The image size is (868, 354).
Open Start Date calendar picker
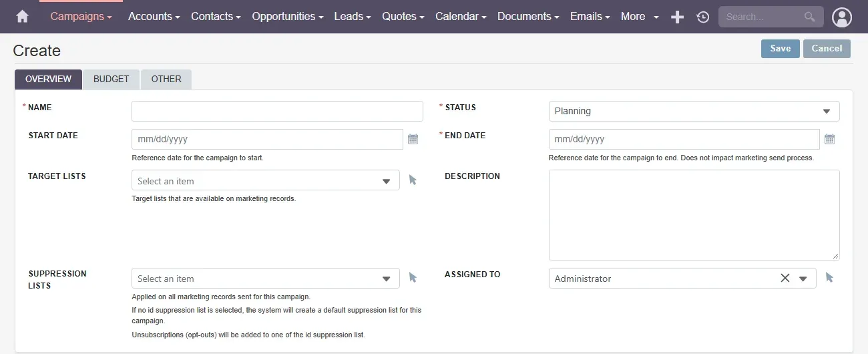pos(413,139)
